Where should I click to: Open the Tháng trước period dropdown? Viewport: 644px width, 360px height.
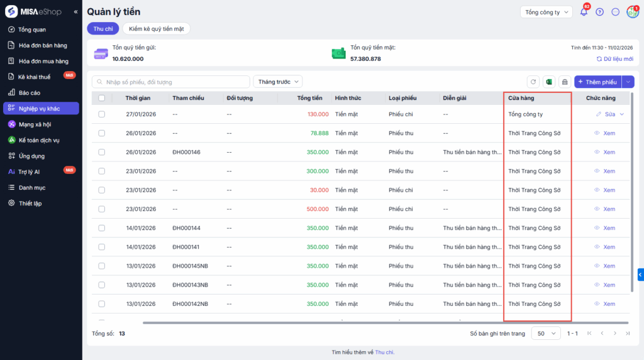(x=277, y=82)
